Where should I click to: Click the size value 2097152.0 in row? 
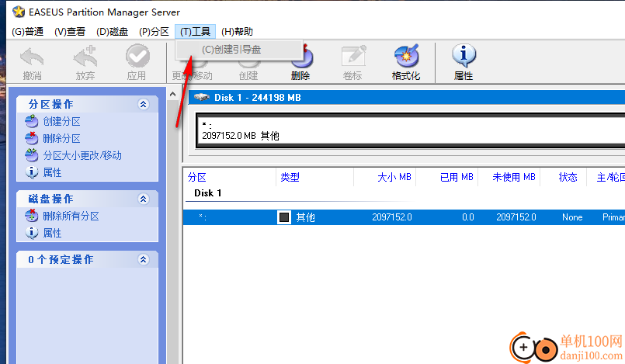[392, 217]
